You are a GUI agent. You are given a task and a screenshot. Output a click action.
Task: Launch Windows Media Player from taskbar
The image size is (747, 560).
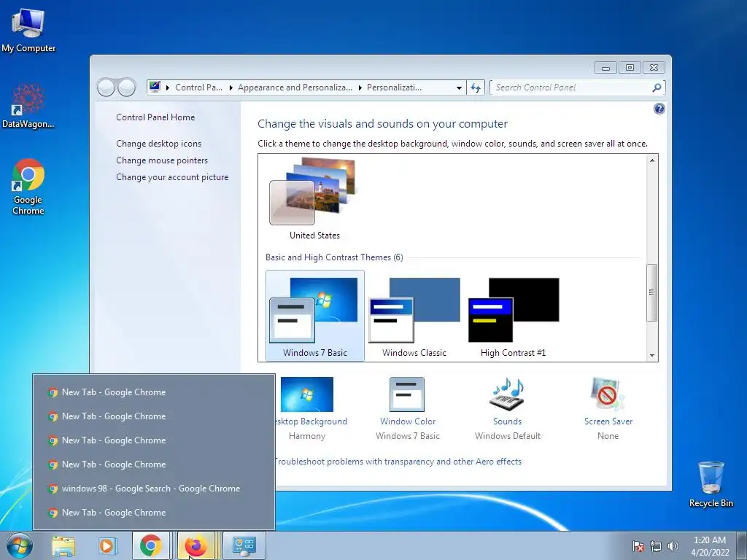click(x=107, y=546)
